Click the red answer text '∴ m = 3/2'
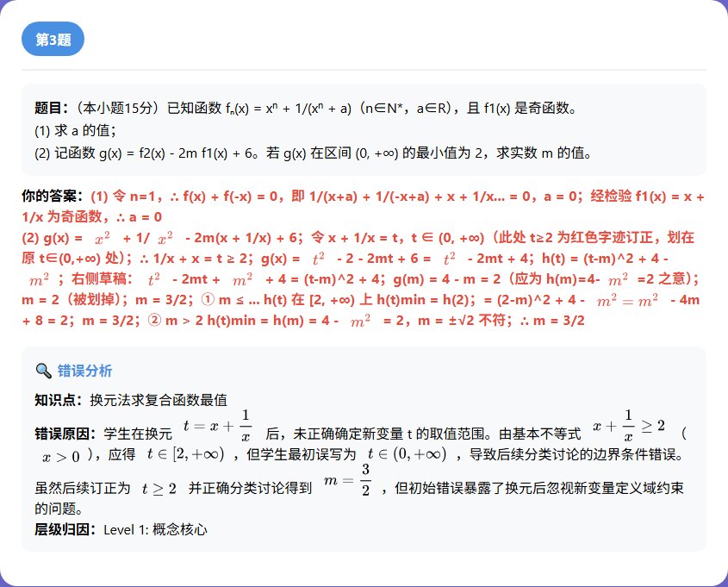 coord(552,321)
